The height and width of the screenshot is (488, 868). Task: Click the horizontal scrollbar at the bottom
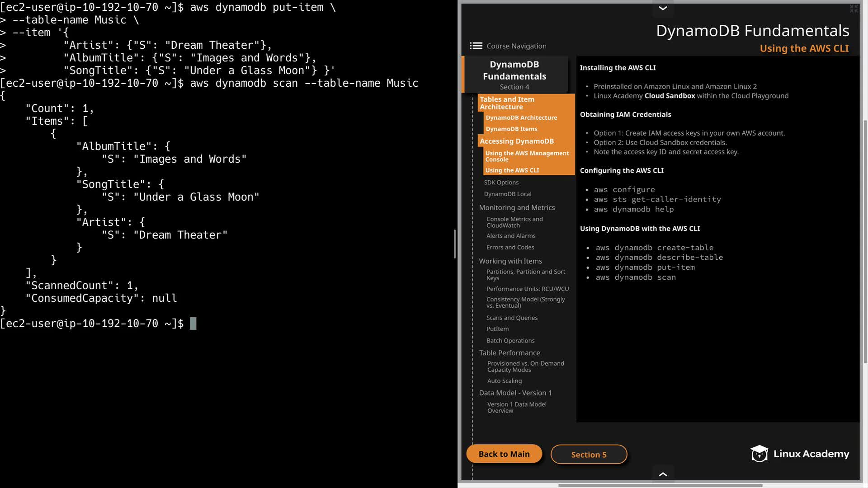click(660, 485)
